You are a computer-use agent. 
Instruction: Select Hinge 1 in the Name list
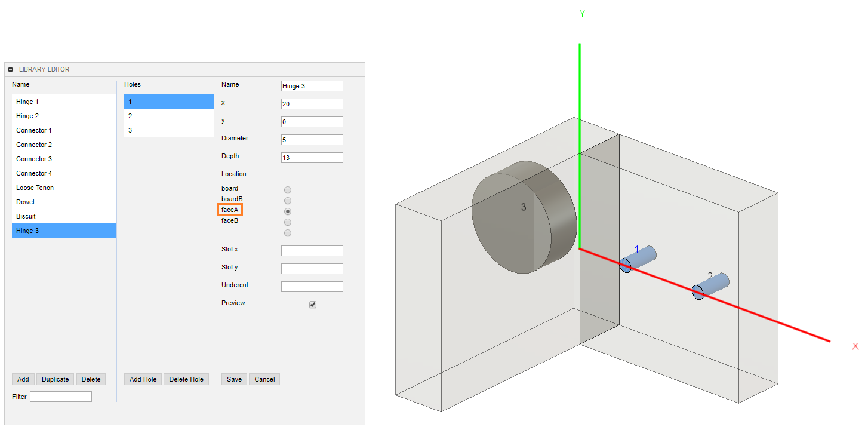point(27,102)
